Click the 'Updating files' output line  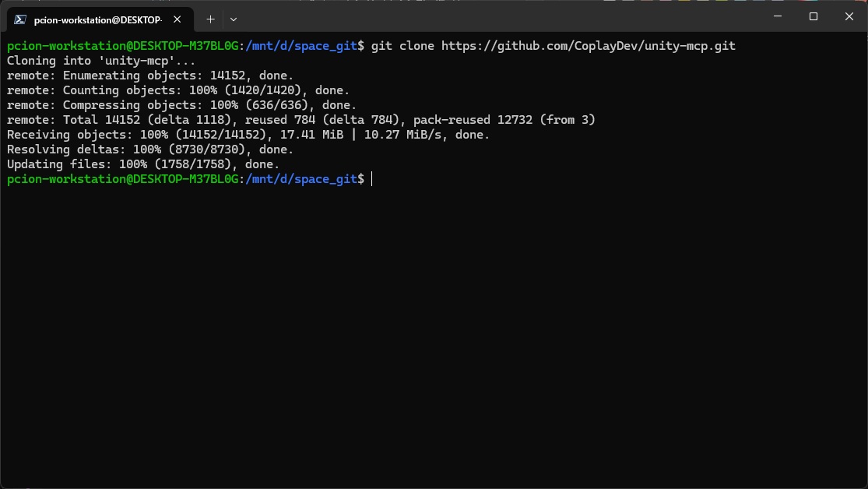coord(142,164)
